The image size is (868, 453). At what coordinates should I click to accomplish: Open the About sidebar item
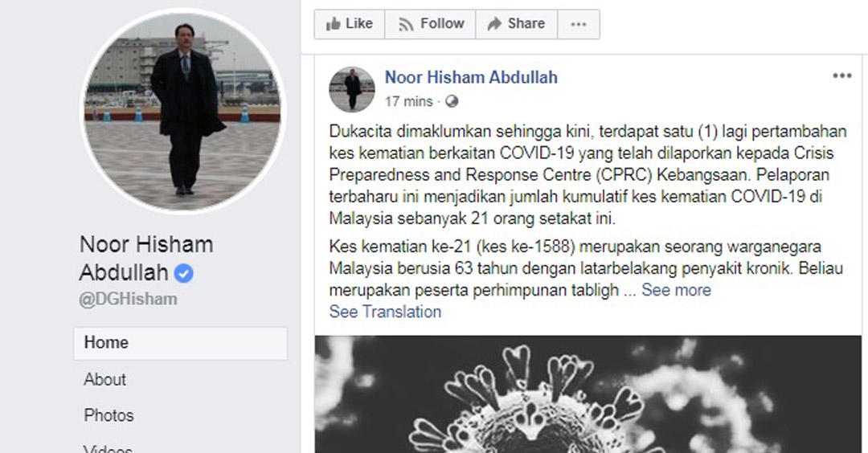pos(104,379)
